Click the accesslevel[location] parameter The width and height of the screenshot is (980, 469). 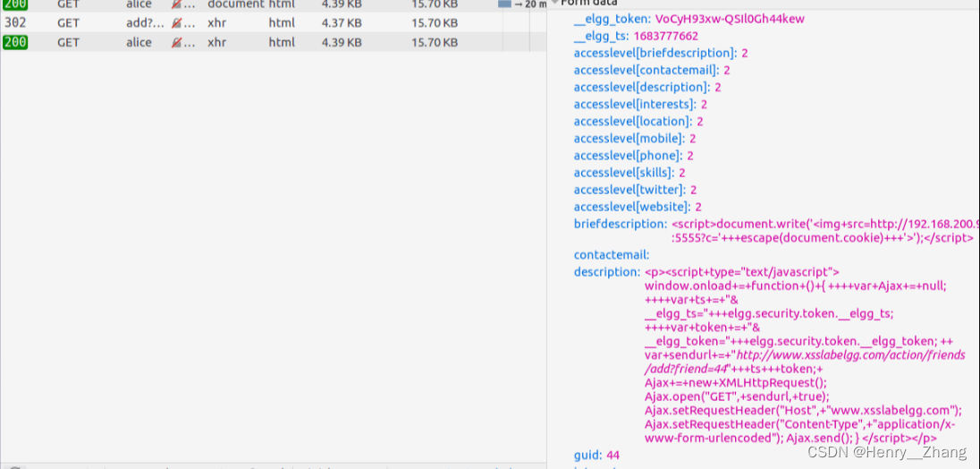pos(634,122)
